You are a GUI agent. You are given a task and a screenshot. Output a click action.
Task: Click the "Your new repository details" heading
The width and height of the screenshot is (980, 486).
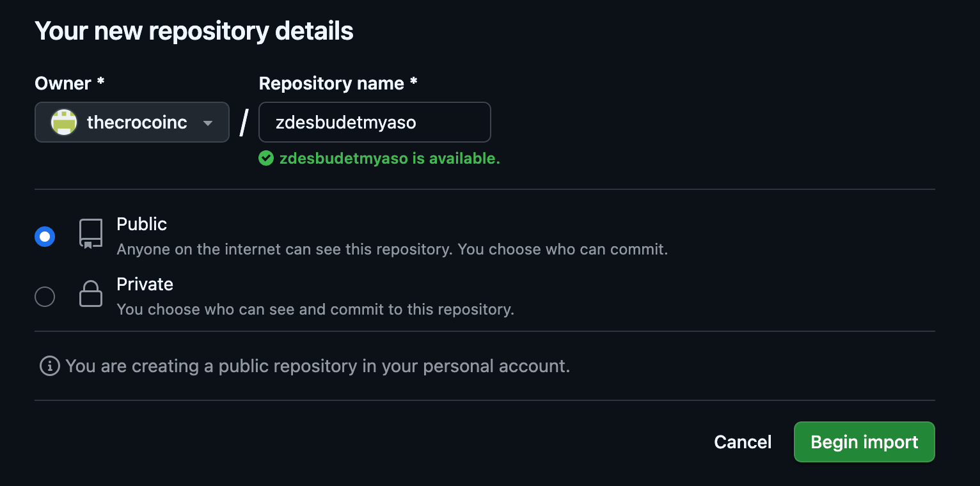(x=194, y=31)
